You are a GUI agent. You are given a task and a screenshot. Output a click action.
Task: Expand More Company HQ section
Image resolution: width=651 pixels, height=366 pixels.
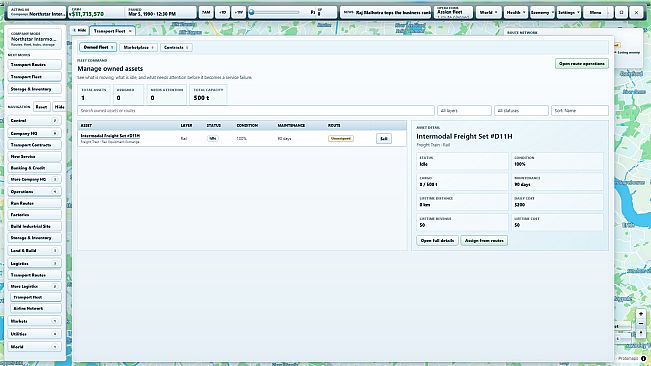(34, 179)
